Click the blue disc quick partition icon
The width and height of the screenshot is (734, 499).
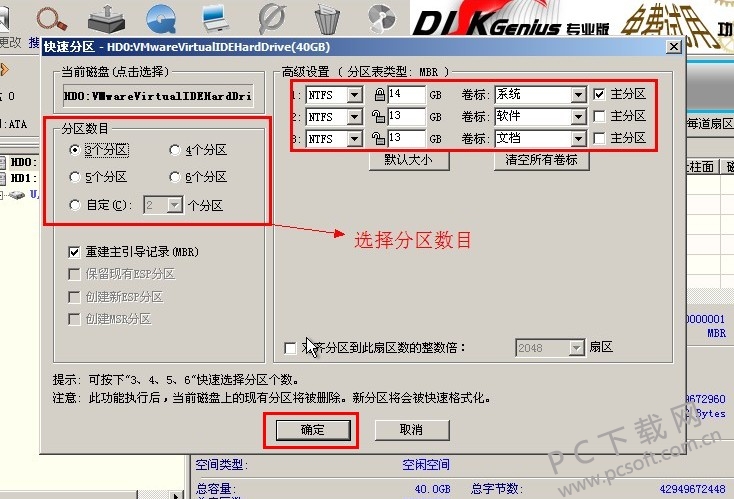point(161,19)
